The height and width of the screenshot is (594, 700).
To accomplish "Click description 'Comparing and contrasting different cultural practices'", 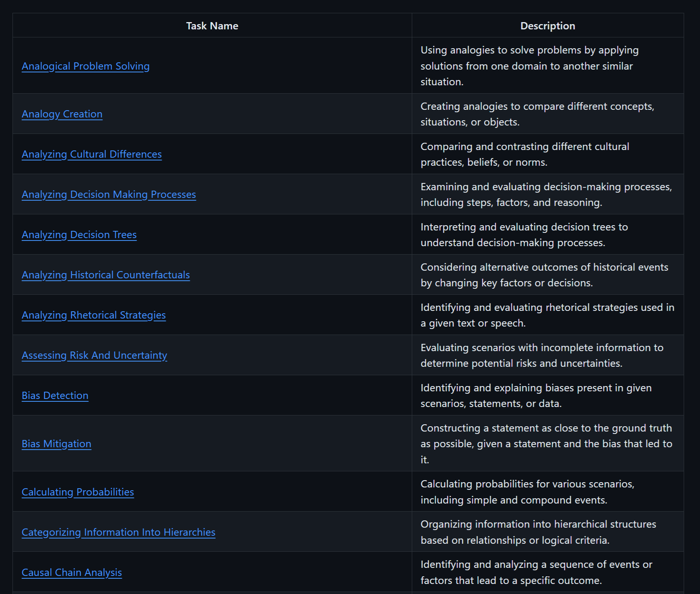I will (x=525, y=154).
